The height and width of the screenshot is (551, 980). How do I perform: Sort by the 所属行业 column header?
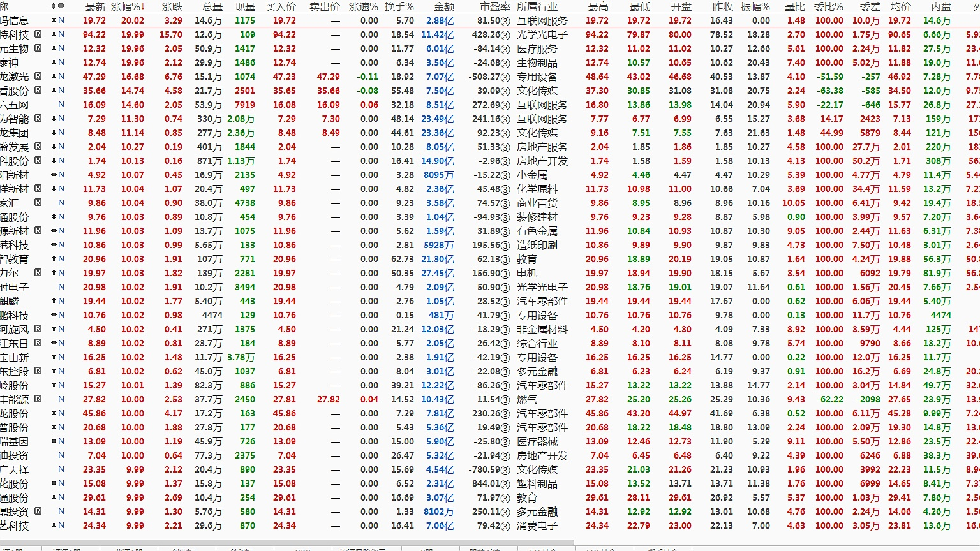537,6
